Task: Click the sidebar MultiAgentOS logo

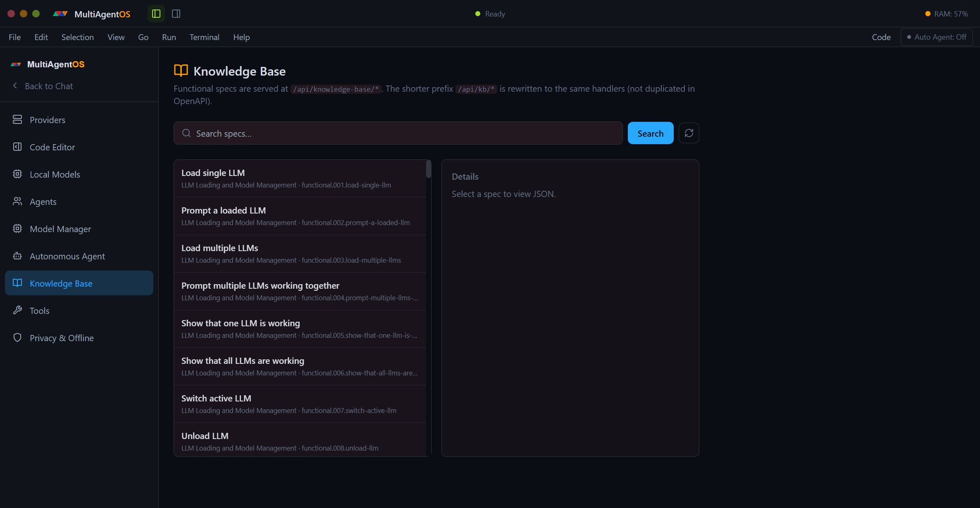Action: 16,64
